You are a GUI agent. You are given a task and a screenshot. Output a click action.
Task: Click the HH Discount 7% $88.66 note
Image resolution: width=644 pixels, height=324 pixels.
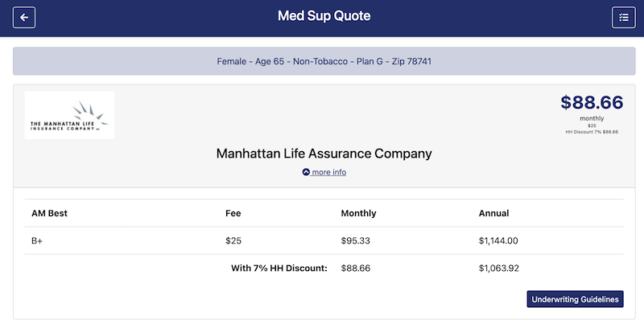point(592,132)
